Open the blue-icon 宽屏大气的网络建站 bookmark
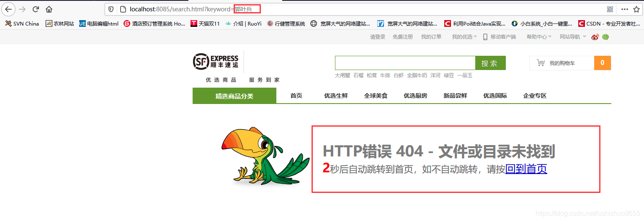 (x=407, y=23)
